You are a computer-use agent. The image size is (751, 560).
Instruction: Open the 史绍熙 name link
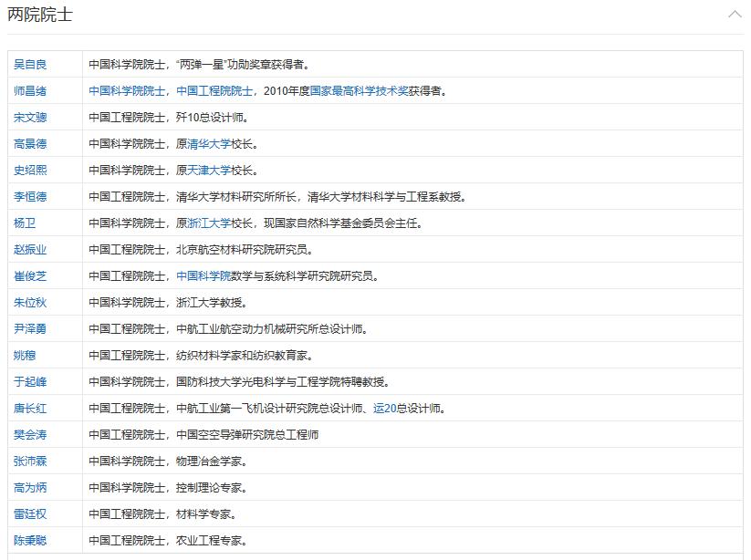(30, 171)
